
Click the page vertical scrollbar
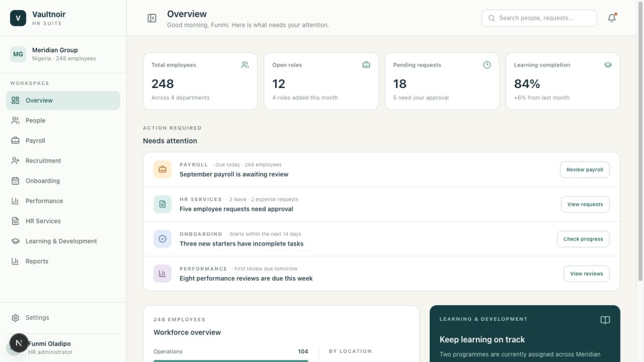pyautogui.click(x=640, y=141)
